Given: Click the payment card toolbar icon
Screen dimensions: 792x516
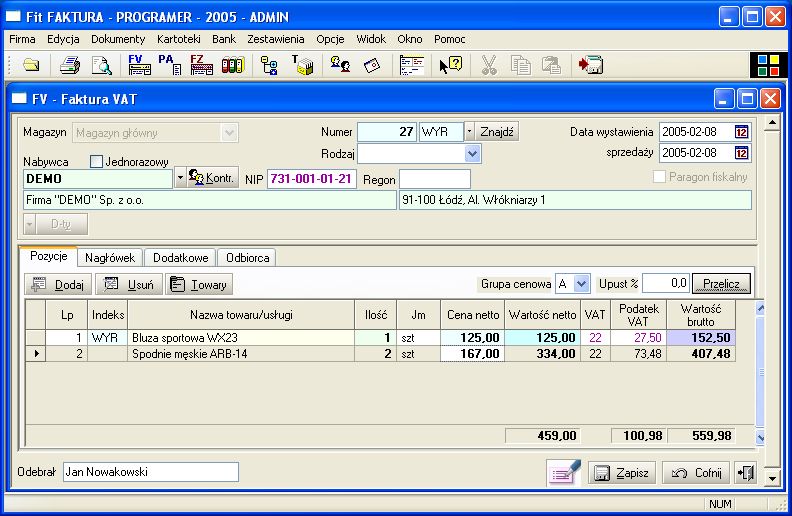Looking at the screenshot, I should [x=372, y=65].
